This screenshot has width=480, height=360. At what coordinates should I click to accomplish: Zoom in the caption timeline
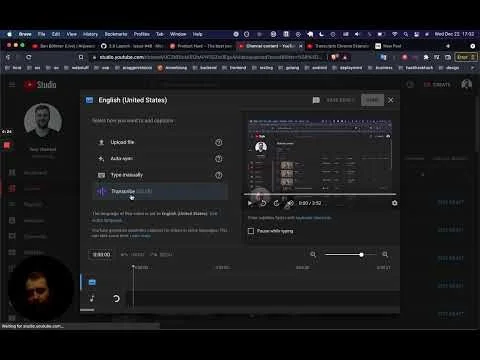pos(385,255)
